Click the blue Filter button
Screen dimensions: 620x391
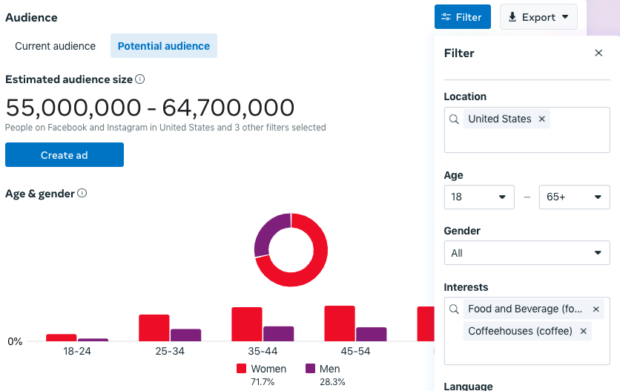(462, 17)
